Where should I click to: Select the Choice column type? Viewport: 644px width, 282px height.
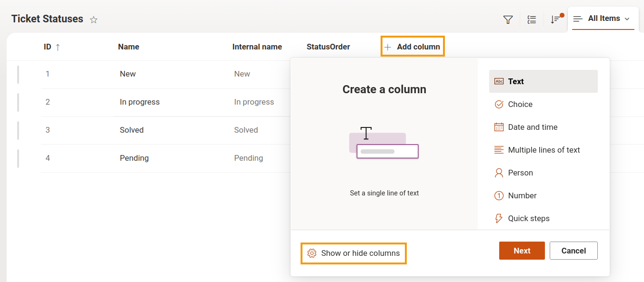(x=543, y=104)
